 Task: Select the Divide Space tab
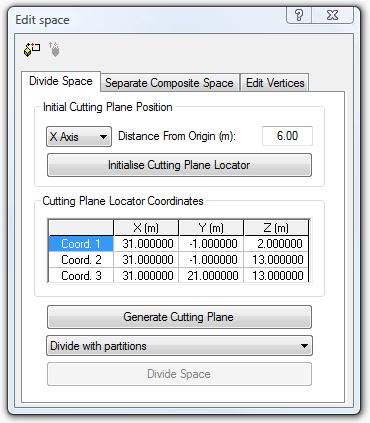[x=61, y=81]
